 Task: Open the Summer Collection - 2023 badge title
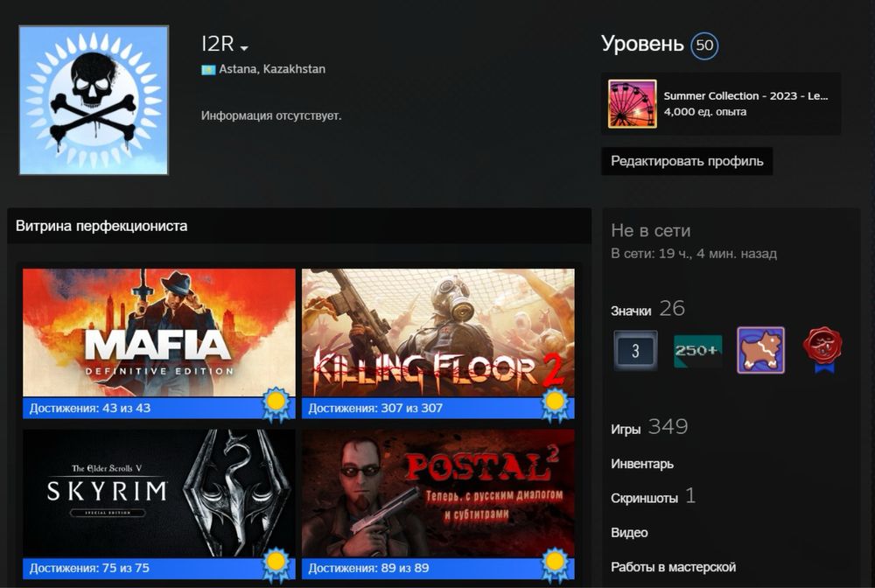(x=745, y=96)
